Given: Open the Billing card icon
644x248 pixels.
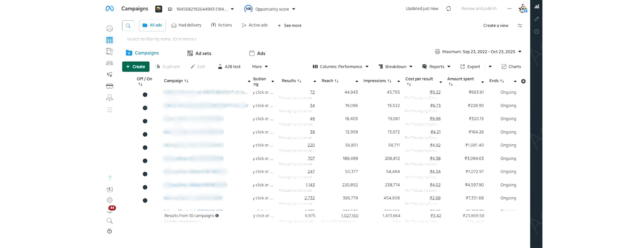Looking at the screenshot, I should pyautogui.click(x=110, y=86).
